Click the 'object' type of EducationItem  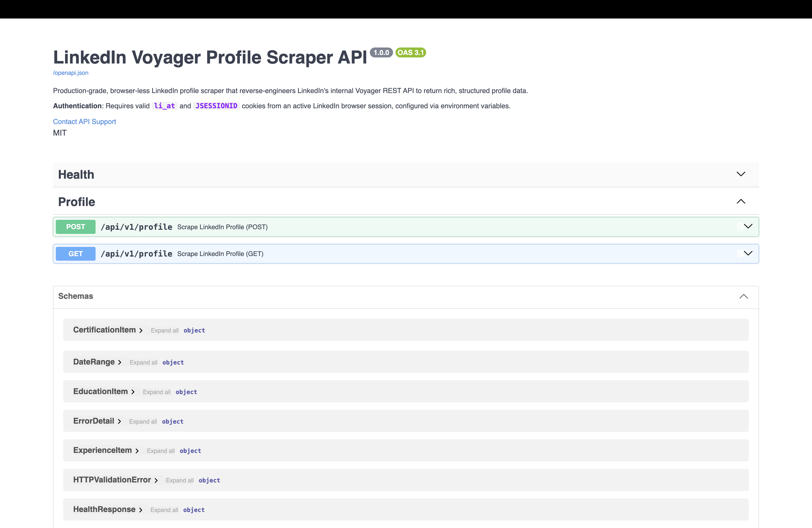point(186,392)
